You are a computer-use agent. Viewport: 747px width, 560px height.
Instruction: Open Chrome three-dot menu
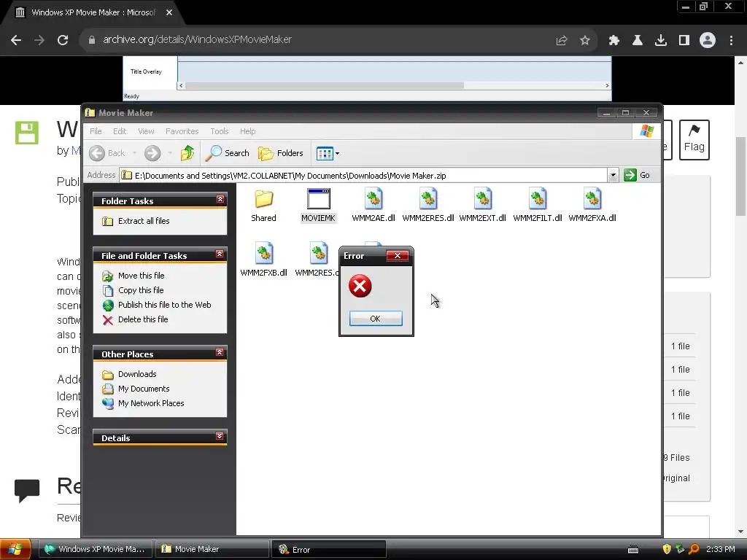point(731,40)
